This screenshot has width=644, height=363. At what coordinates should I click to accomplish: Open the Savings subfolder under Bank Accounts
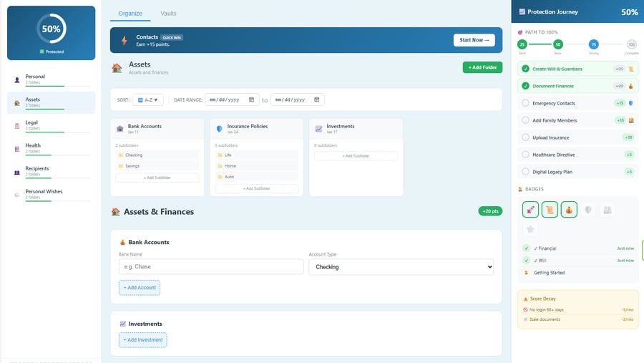click(x=132, y=166)
